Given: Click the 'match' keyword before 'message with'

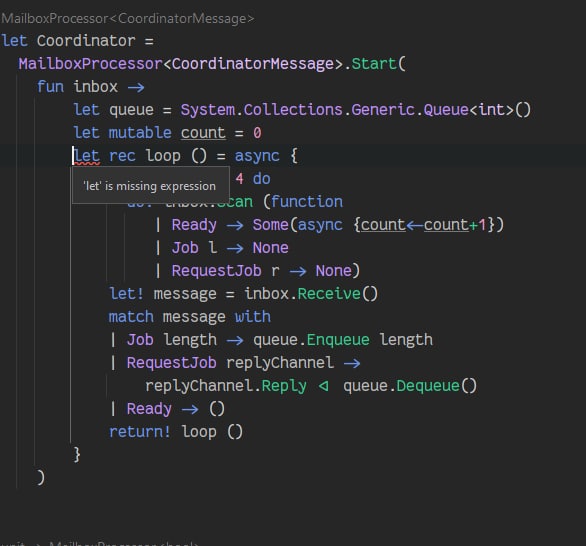Looking at the screenshot, I should (x=131, y=317).
